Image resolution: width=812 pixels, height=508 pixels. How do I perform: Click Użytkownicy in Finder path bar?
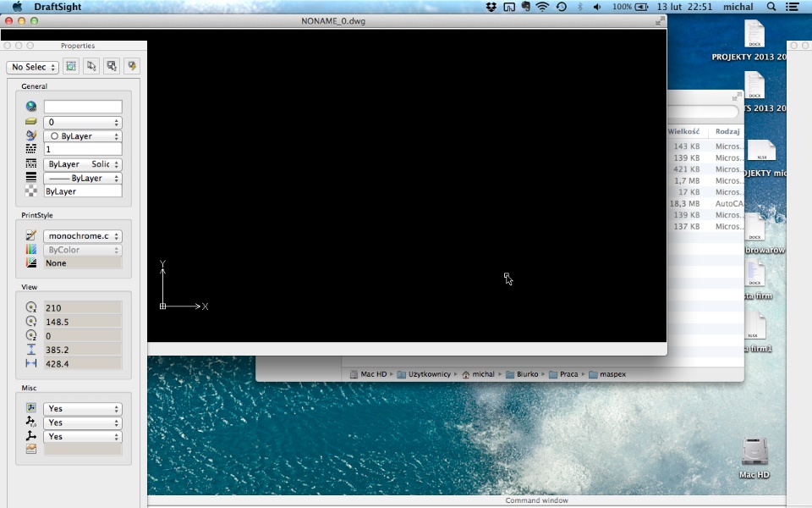pos(424,374)
